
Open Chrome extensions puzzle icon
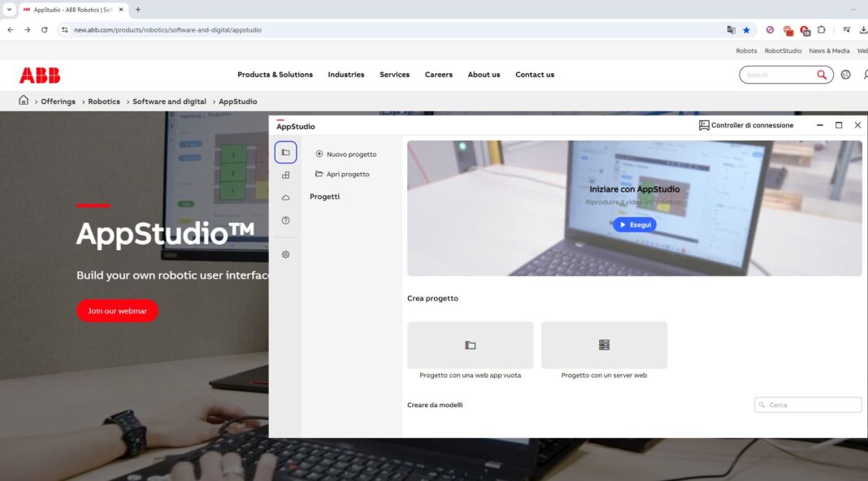pos(822,29)
